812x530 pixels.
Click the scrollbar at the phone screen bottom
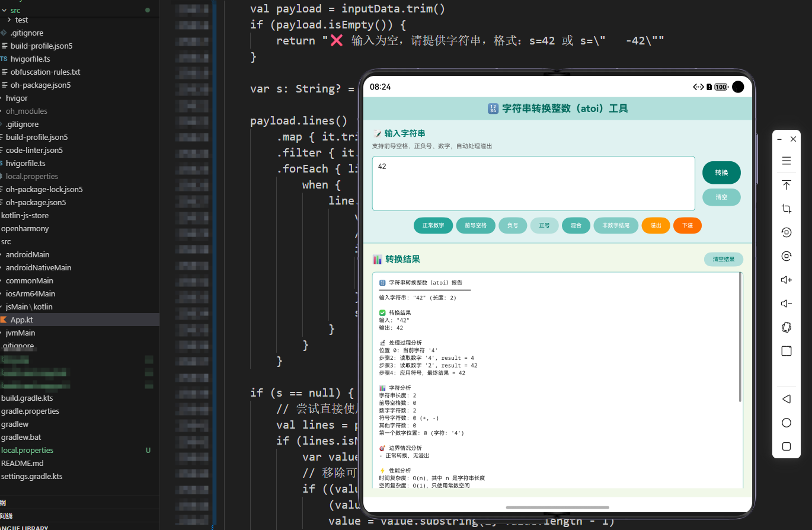coord(557,507)
